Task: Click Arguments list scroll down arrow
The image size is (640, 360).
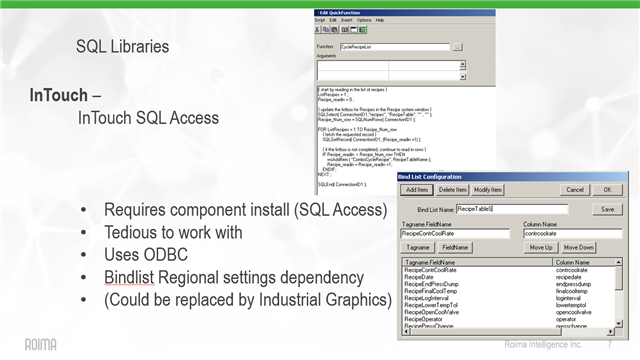Action: click(x=462, y=77)
